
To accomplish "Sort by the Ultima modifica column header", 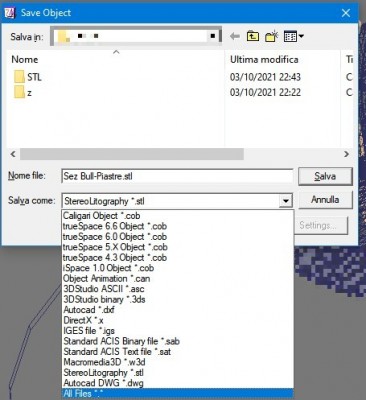I will coord(264,60).
